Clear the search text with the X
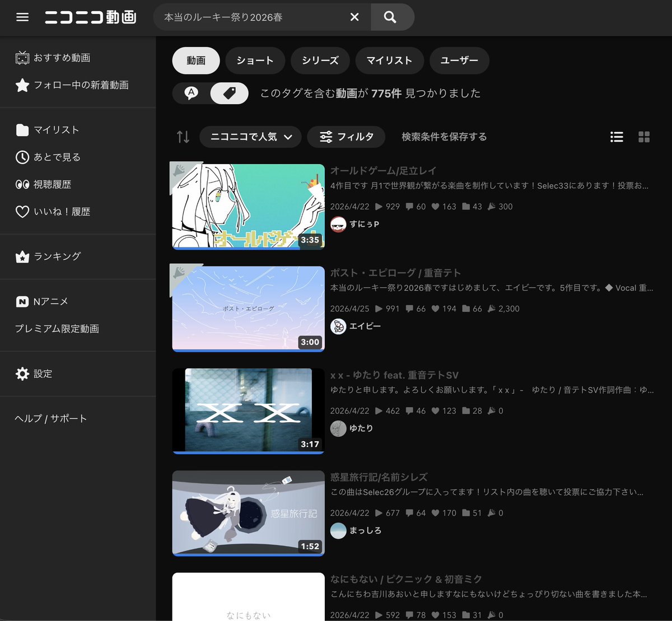 (354, 17)
